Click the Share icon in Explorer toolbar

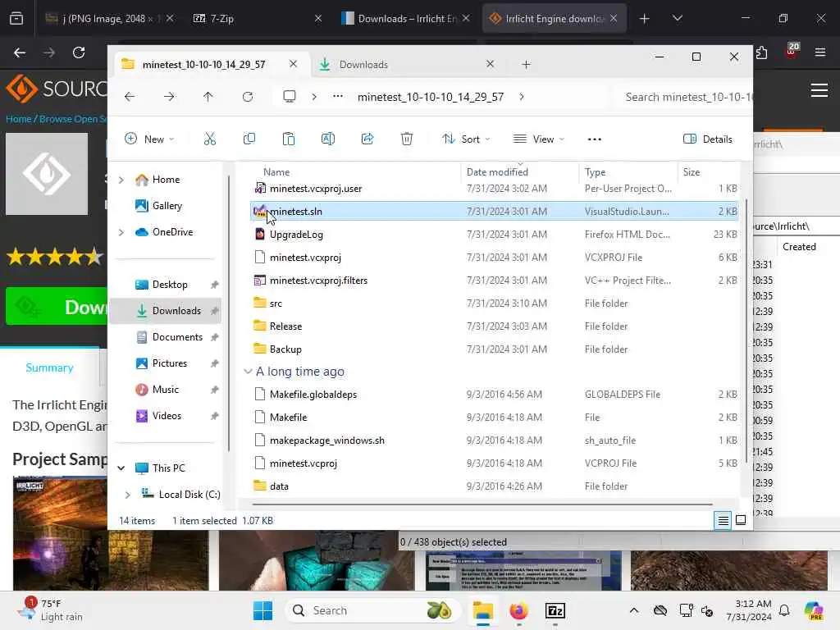pyautogui.click(x=367, y=139)
